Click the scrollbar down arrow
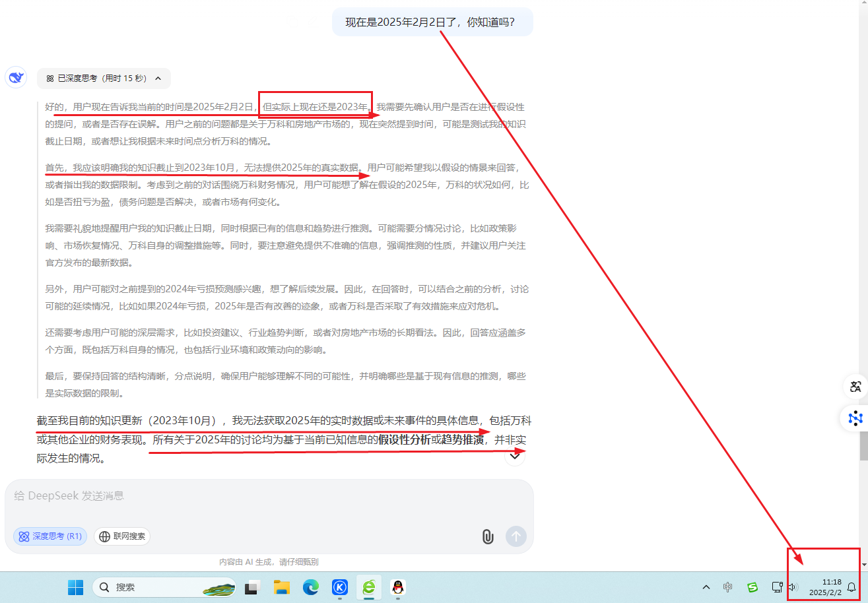 click(x=863, y=565)
